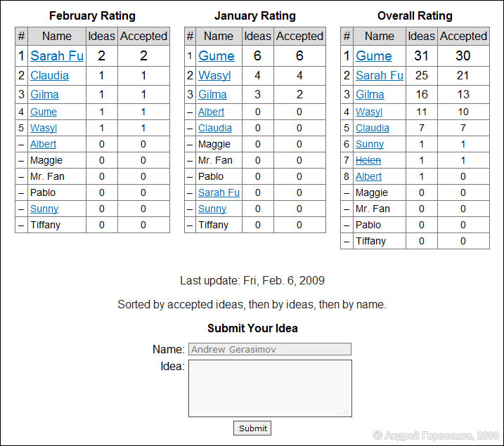
Task: Click the Name field with Andrew Gerasimov
Action: pos(270,349)
